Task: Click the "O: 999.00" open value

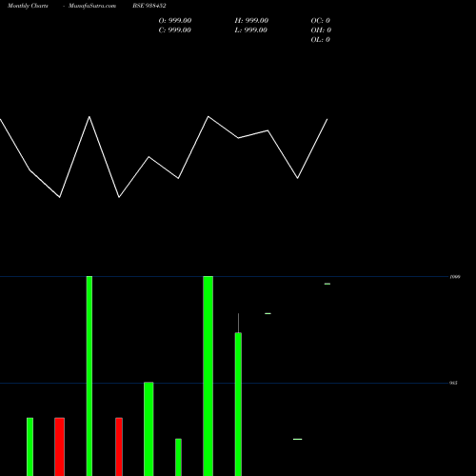Action: [x=175, y=21]
